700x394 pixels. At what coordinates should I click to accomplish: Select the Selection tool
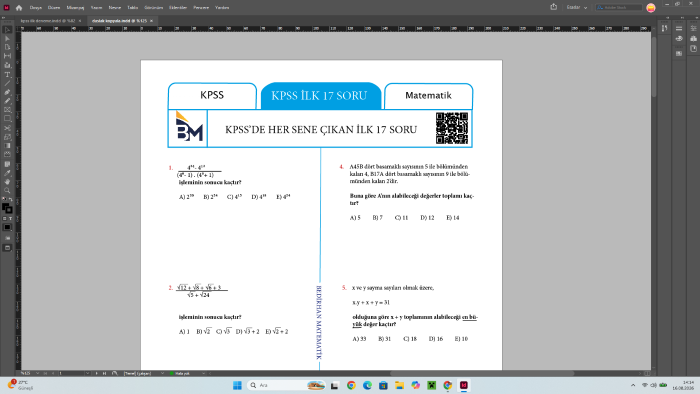click(7, 30)
